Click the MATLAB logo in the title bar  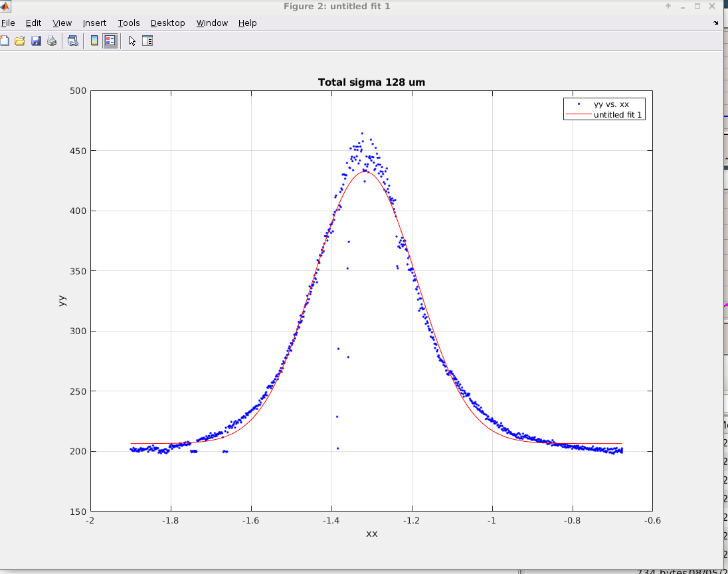[x=3, y=6]
